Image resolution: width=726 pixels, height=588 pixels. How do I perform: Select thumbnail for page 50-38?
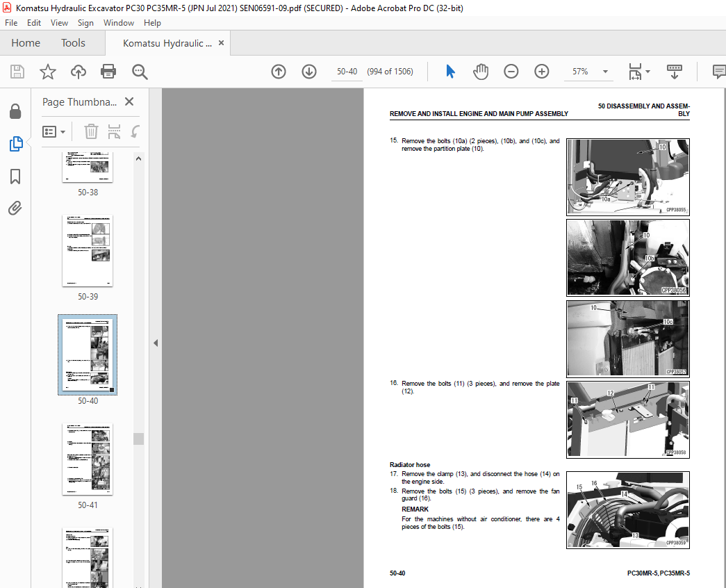tap(88, 167)
